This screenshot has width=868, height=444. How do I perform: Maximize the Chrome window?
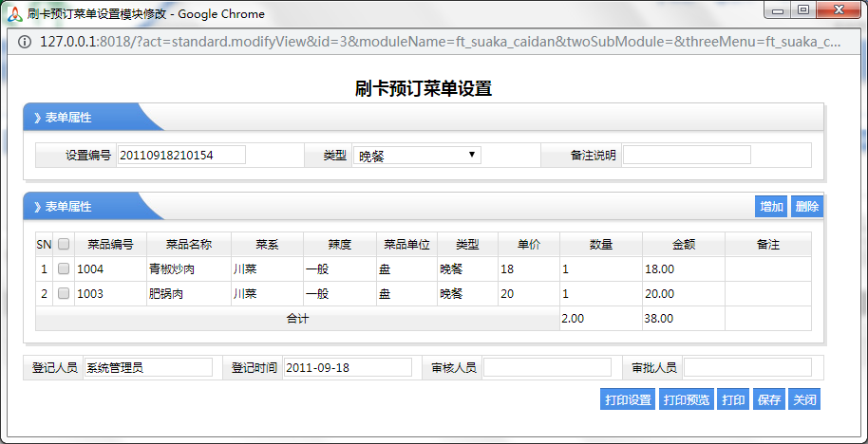point(803,10)
